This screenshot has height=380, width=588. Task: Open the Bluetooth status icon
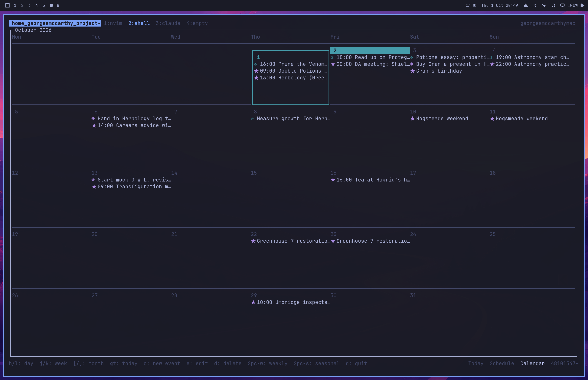[535, 5]
